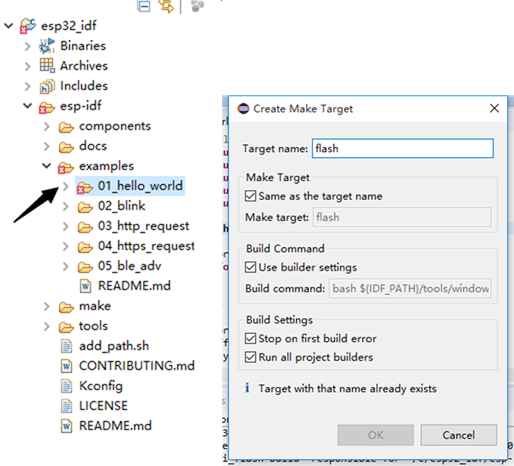Select the add_path.sh file label
The width and height of the screenshot is (514, 466).
[114, 346]
